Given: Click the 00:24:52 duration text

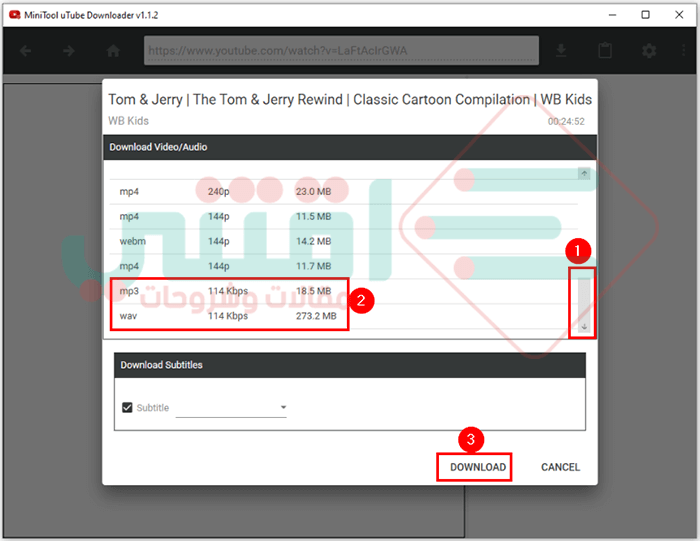Looking at the screenshot, I should [x=566, y=121].
